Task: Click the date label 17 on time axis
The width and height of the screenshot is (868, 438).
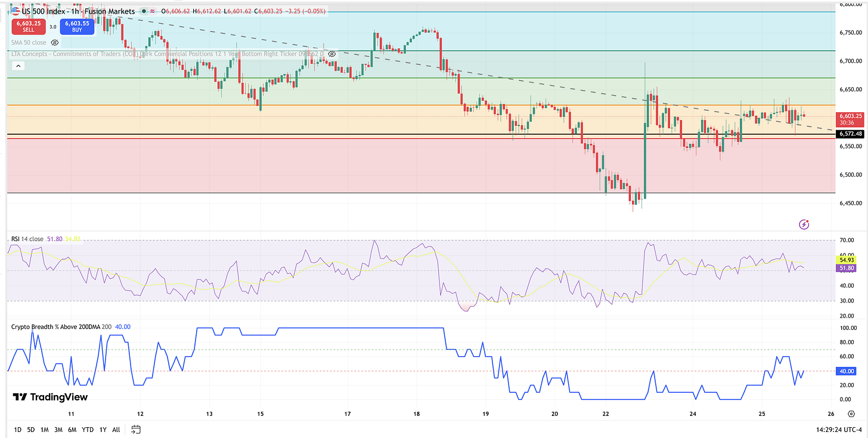Action: coord(348,414)
